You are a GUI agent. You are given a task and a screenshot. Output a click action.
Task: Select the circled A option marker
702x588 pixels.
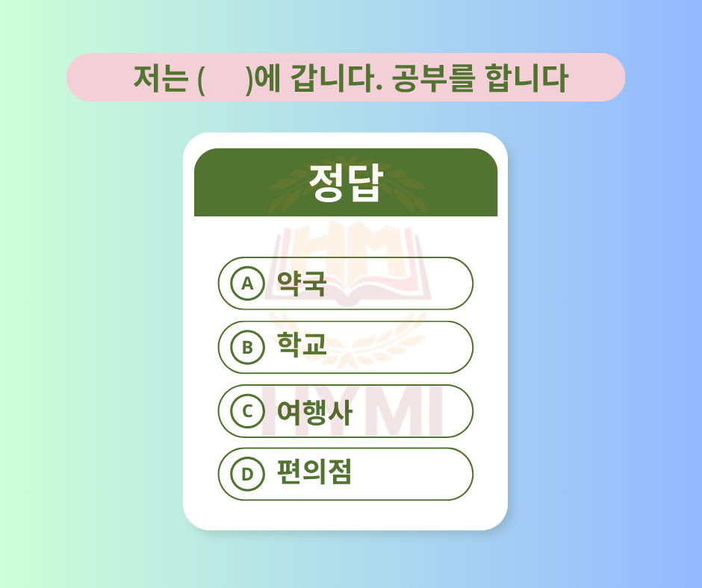(x=248, y=284)
